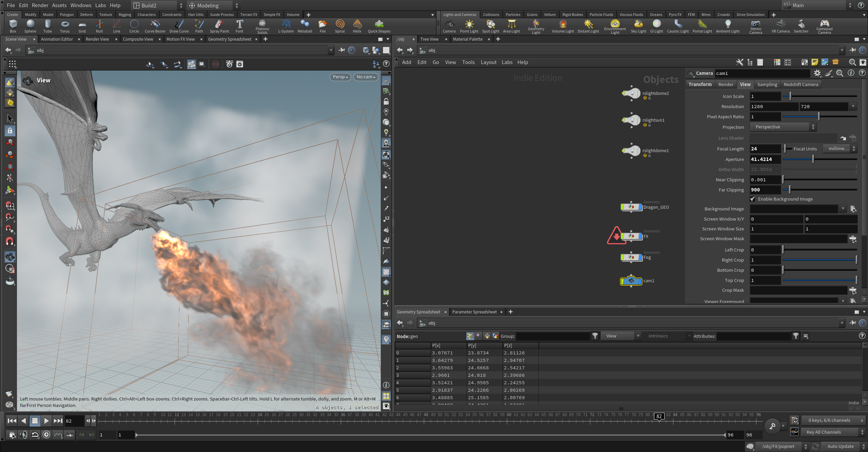Choose the Curve Bezier tool
The width and height of the screenshot is (868, 452).
click(x=155, y=26)
